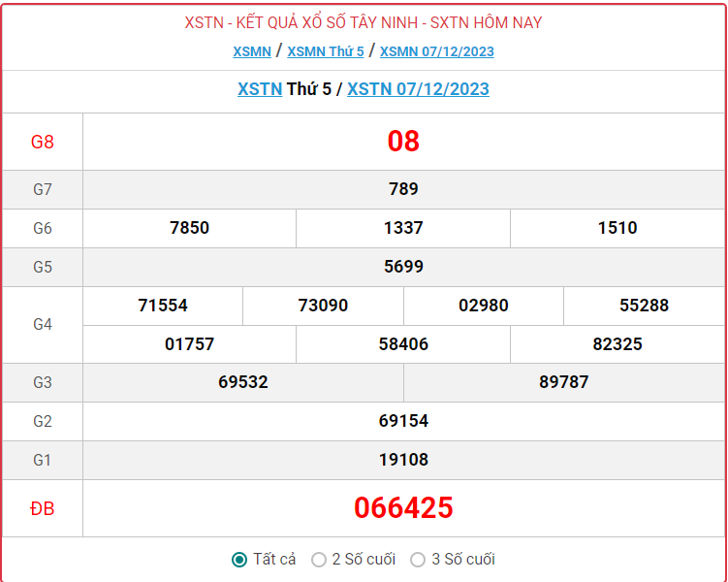Click the G6 result 1510
728x582 pixels.
[x=617, y=228]
